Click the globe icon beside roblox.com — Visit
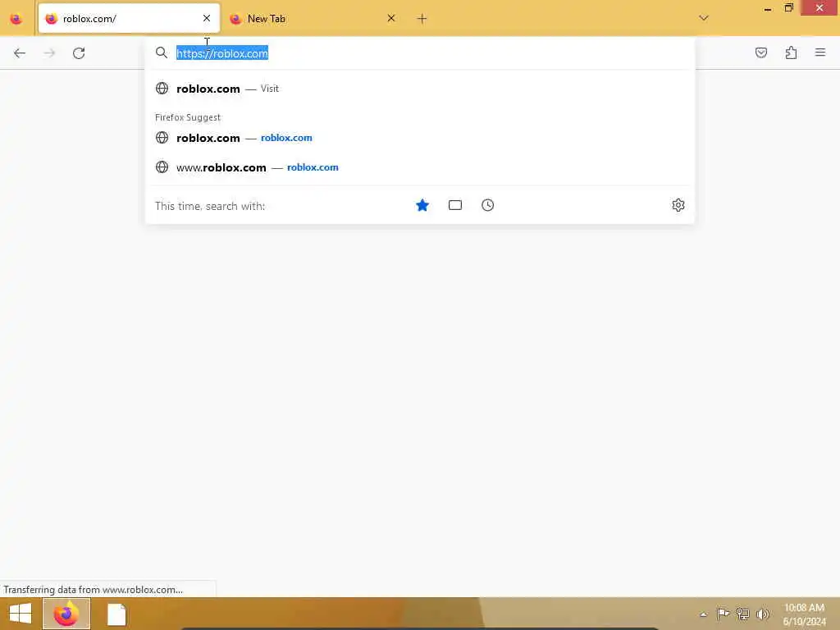The width and height of the screenshot is (840, 630). pos(162,88)
